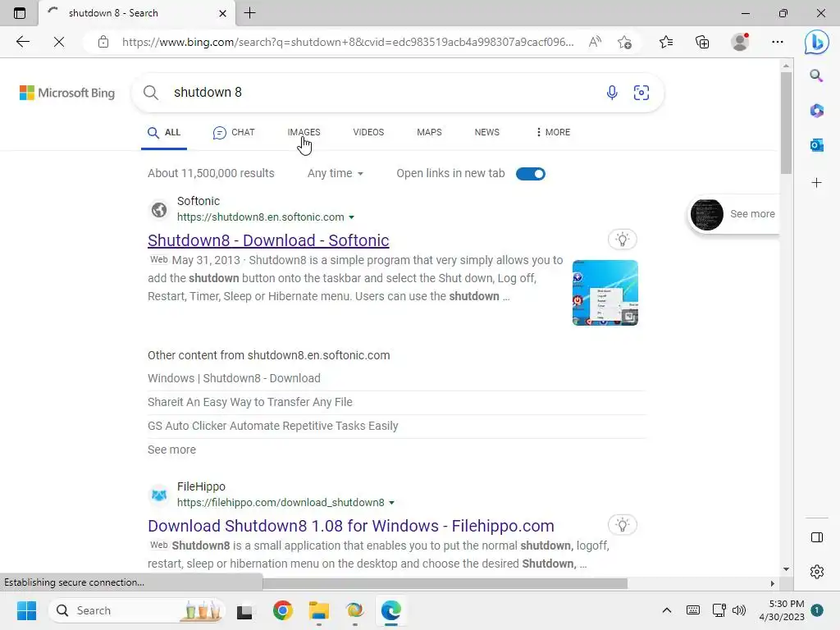Open a new browser tab
840x630 pixels.
pos(249,13)
